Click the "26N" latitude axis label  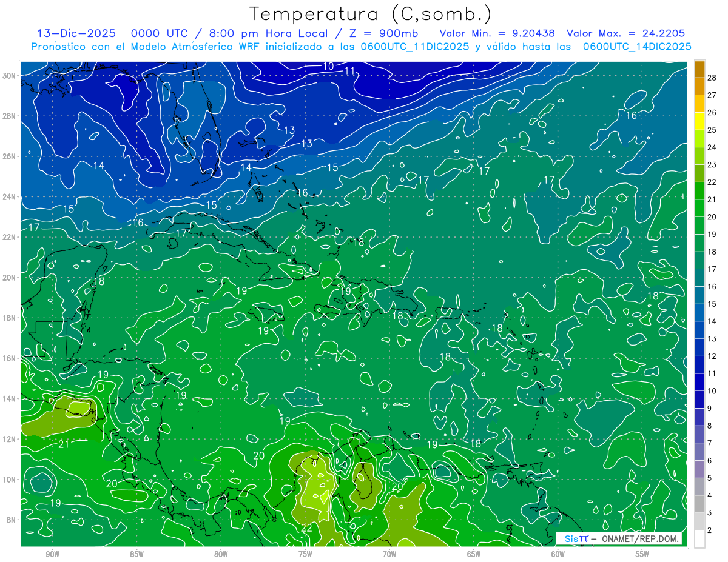coord(10,156)
